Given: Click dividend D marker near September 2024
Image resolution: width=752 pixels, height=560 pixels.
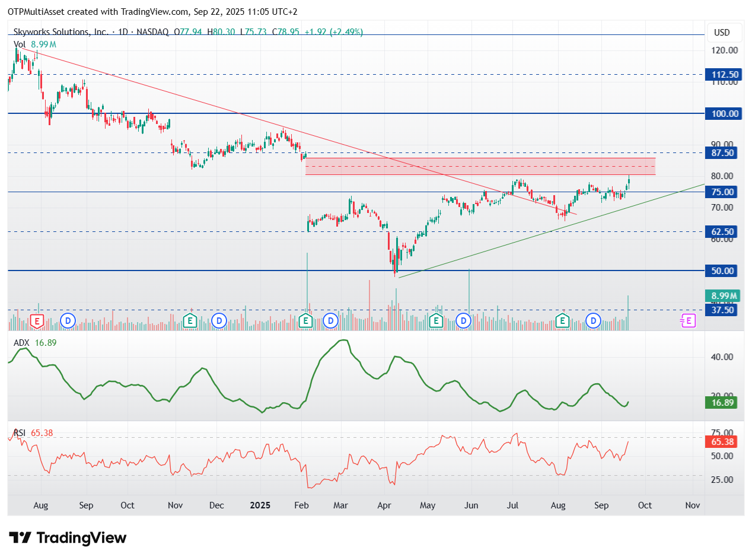Looking at the screenshot, I should tap(68, 321).
